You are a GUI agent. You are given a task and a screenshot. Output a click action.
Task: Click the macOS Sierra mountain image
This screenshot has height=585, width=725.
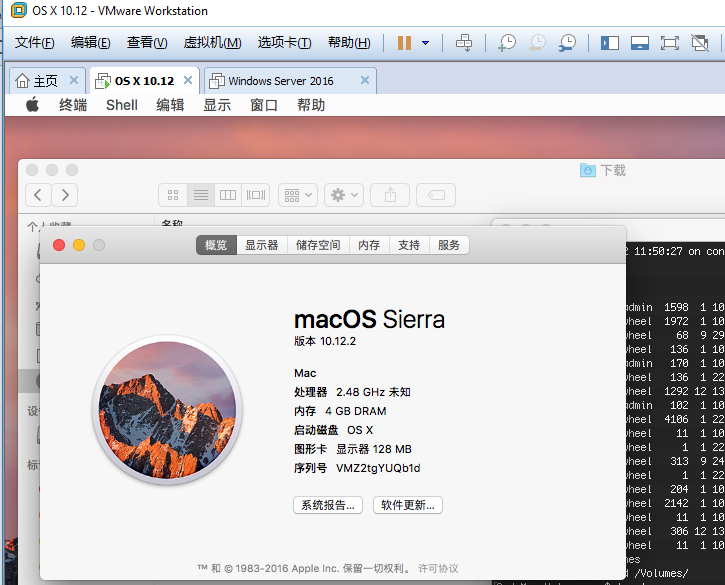[x=167, y=410]
